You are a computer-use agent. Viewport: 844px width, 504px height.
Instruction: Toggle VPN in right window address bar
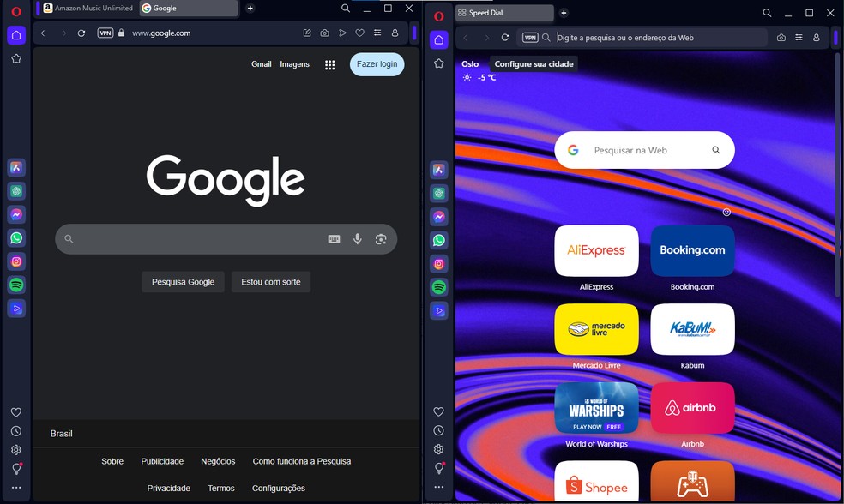[530, 38]
